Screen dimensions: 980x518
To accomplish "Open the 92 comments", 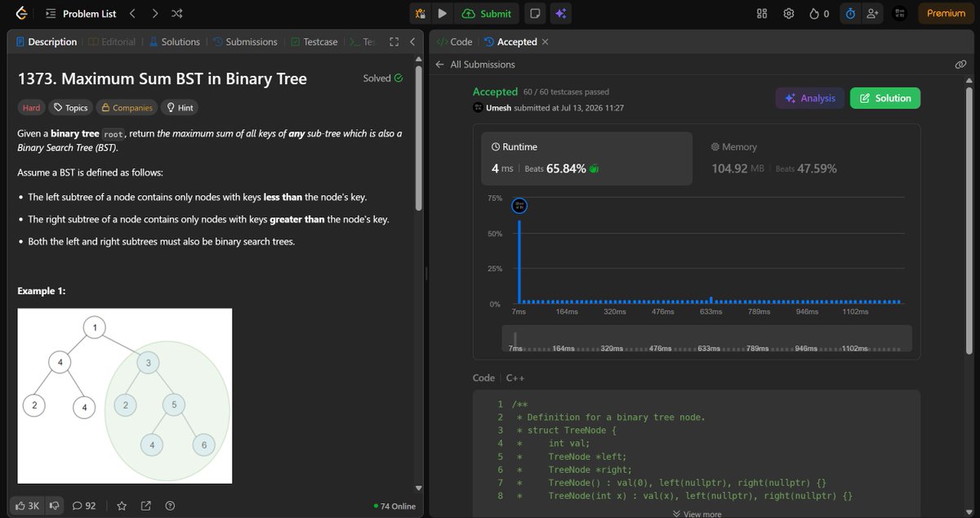I will coord(84,506).
